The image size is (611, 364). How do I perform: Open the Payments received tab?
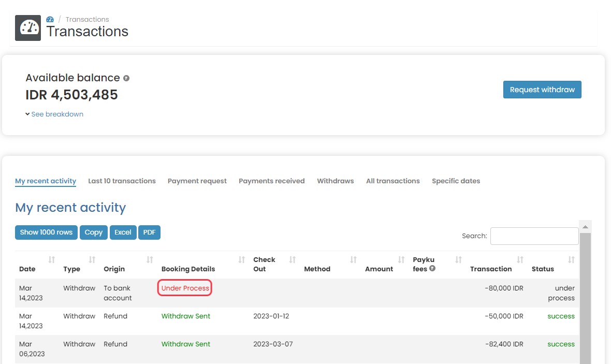(272, 181)
